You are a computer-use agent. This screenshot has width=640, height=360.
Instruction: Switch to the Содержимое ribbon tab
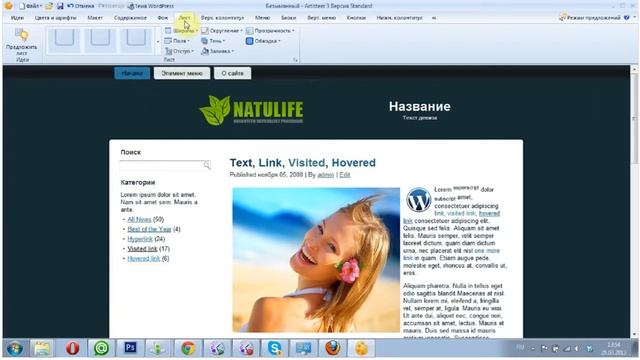[130, 18]
